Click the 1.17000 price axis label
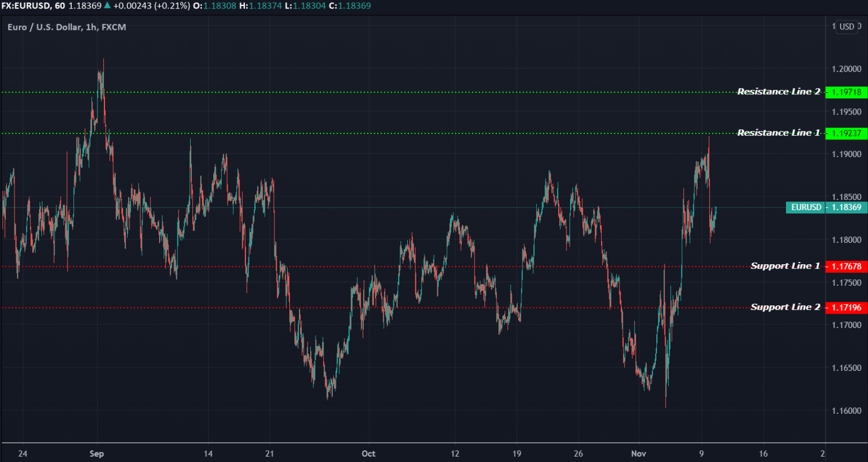Image resolution: width=868 pixels, height=462 pixels. point(847,325)
